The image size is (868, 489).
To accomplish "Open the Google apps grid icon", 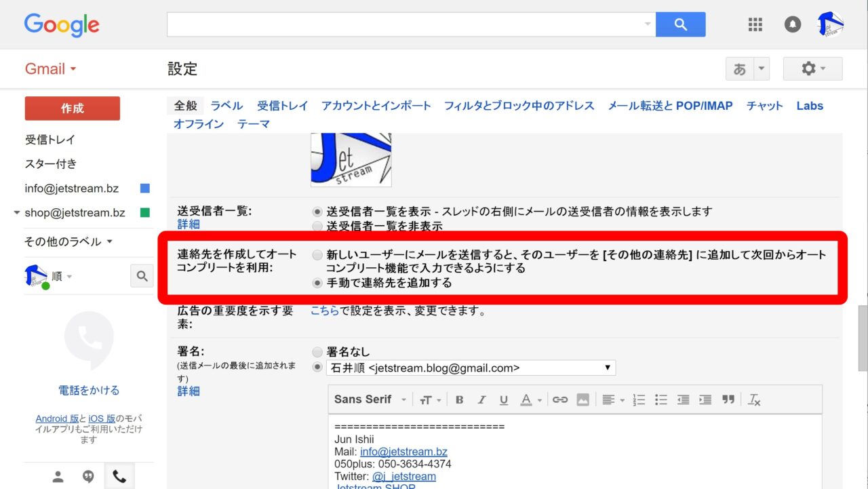I will [x=755, y=24].
